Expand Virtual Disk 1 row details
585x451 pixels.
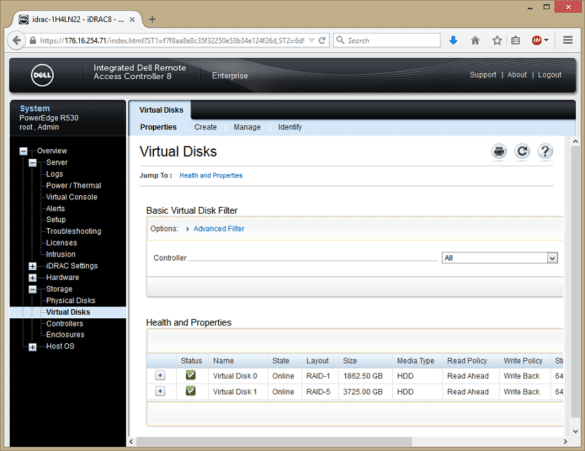point(160,391)
